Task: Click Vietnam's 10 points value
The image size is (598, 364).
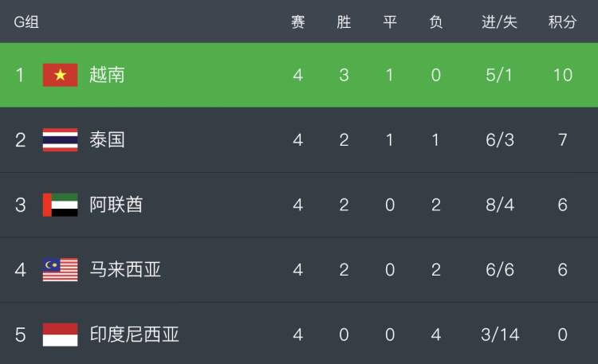Action: point(563,75)
